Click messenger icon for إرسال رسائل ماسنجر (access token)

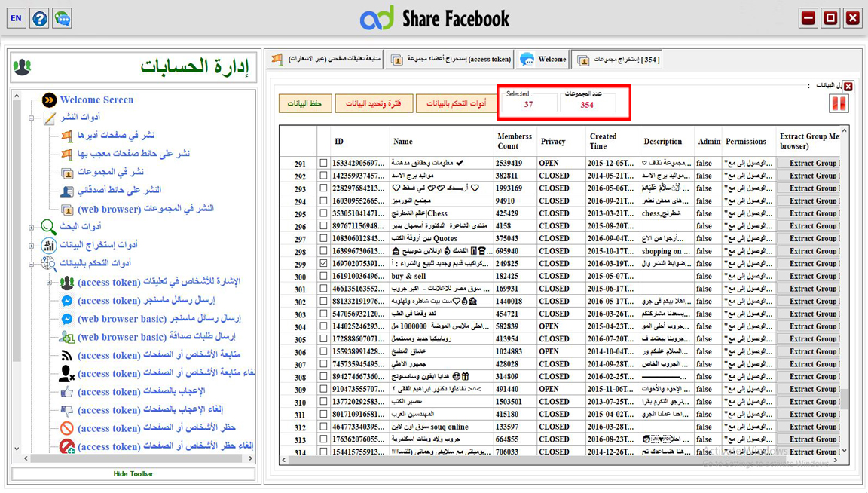(x=67, y=301)
